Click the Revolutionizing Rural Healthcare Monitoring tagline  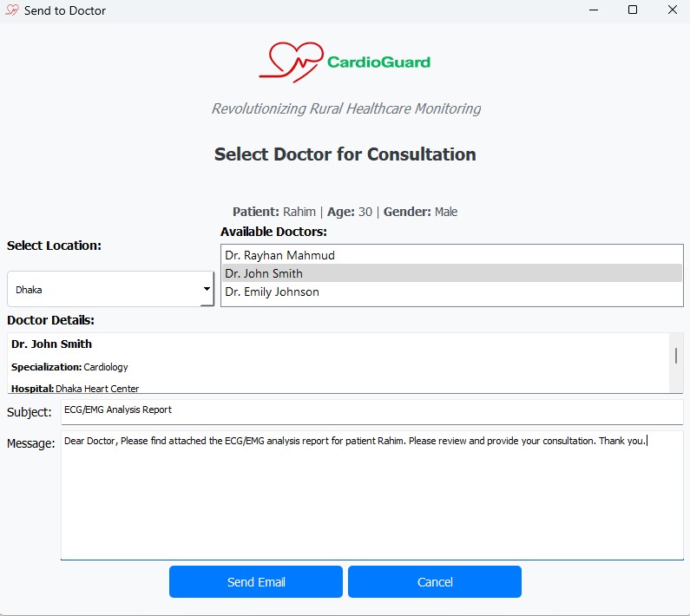pos(345,108)
